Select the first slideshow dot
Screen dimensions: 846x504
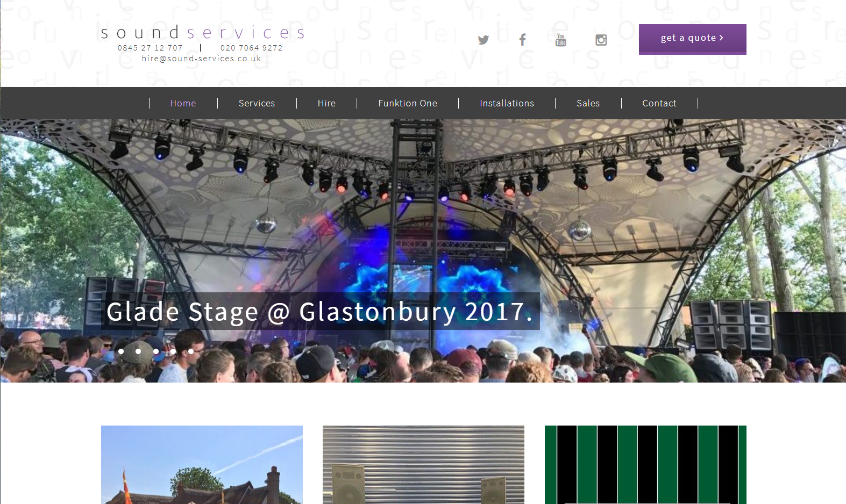tap(121, 351)
